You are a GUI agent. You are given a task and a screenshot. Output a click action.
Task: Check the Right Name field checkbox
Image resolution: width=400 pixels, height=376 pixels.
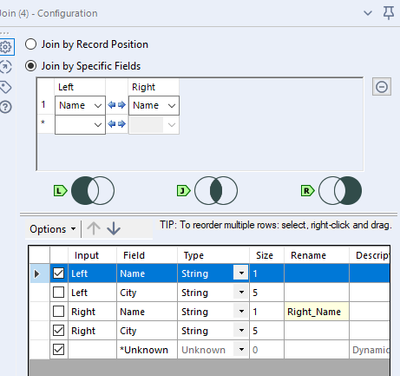[59, 311]
